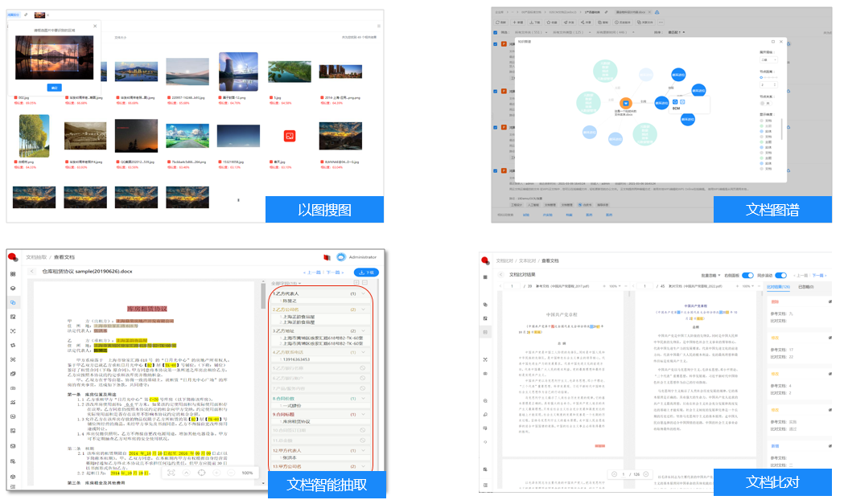Collapse the 1.乙方代表人 field
This screenshot has width=844, height=504.
click(364, 293)
